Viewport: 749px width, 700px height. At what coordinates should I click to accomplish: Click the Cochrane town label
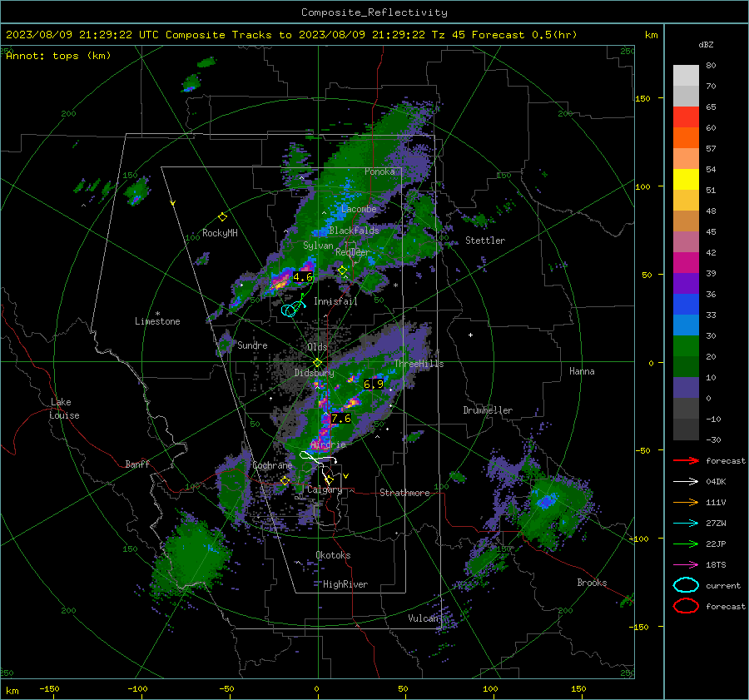point(272,465)
